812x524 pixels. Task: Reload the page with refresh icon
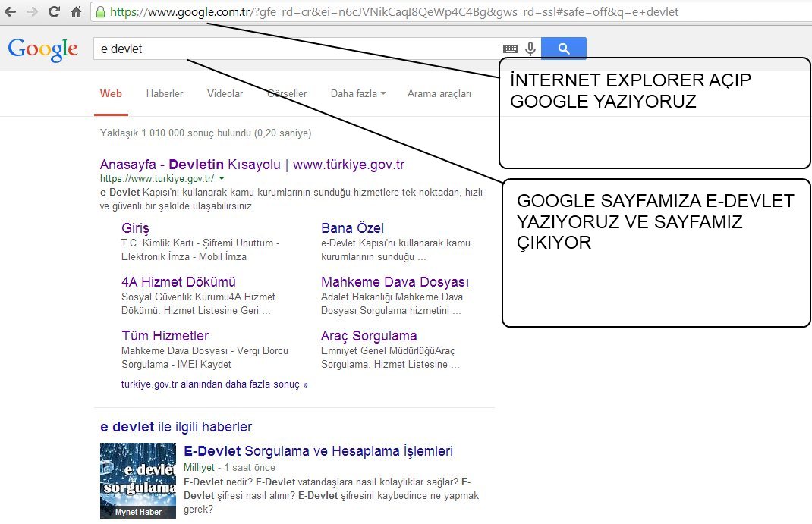pyautogui.click(x=54, y=12)
